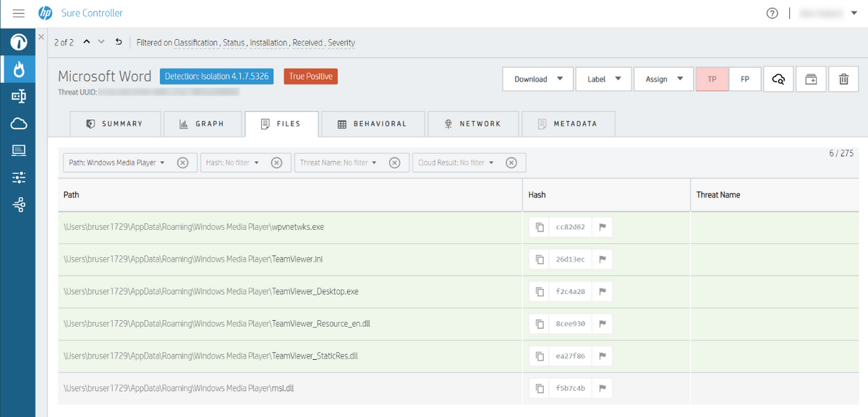Switch to the Behavioral tab
Viewport: 868px width, 417px height.
pos(373,124)
